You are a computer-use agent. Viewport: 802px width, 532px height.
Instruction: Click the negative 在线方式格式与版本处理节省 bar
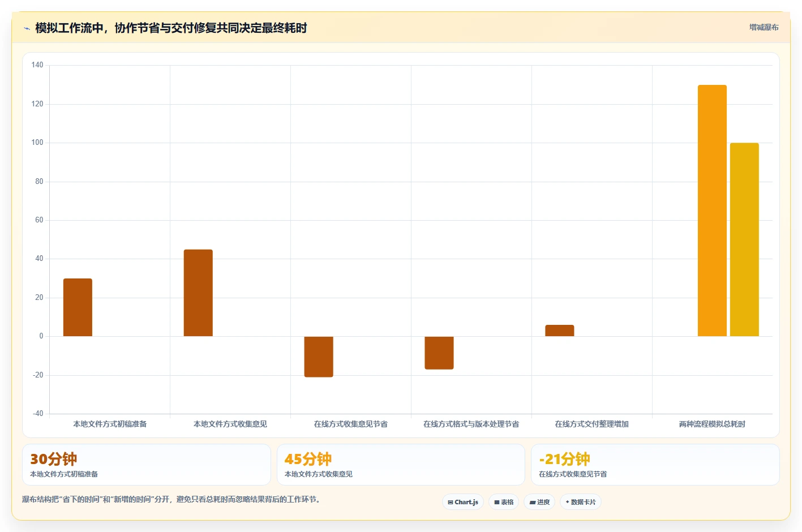point(439,353)
